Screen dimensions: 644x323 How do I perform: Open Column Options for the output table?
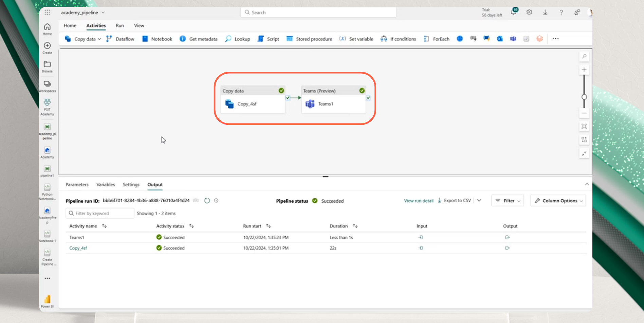[x=558, y=200]
